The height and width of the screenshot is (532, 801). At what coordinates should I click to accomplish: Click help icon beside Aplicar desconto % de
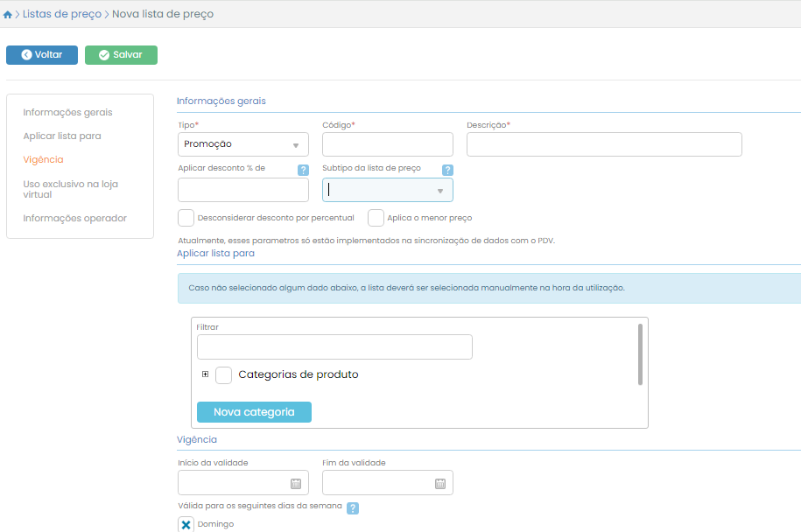pyautogui.click(x=303, y=171)
